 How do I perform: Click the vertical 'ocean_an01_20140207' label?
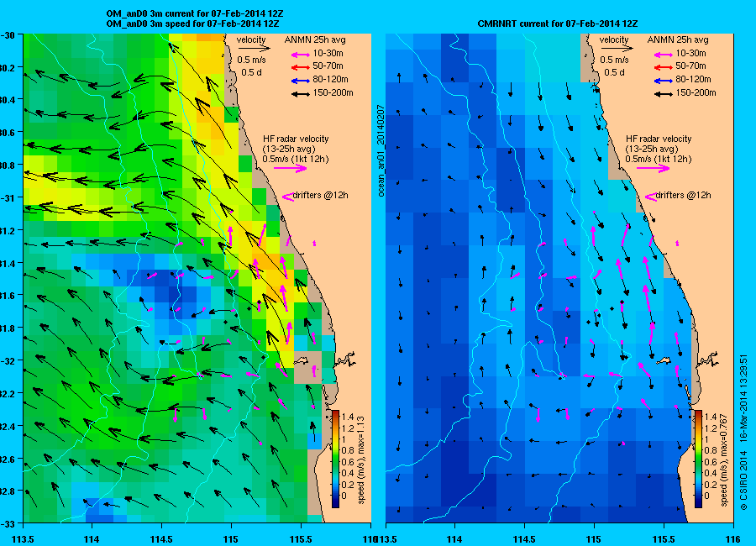click(x=381, y=150)
